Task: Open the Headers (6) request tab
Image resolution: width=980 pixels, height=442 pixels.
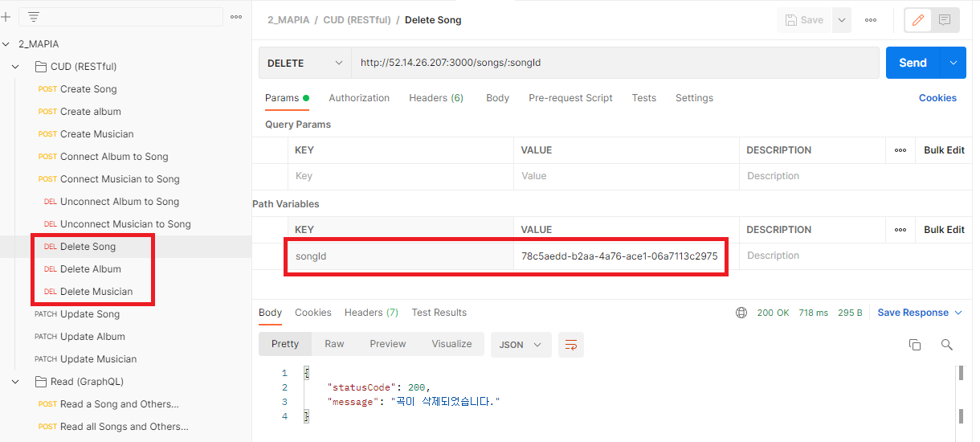Action: pos(436,98)
